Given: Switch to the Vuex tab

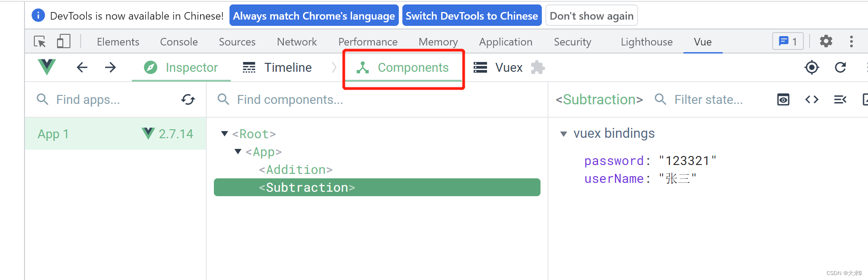Looking at the screenshot, I should (498, 67).
